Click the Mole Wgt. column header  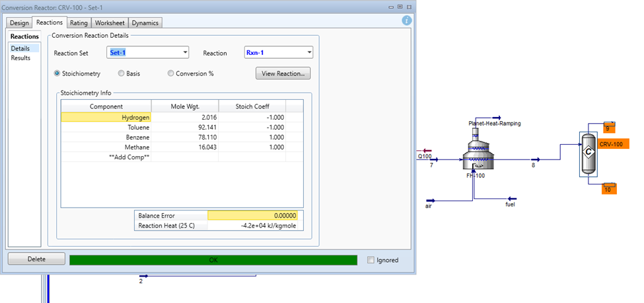point(185,107)
